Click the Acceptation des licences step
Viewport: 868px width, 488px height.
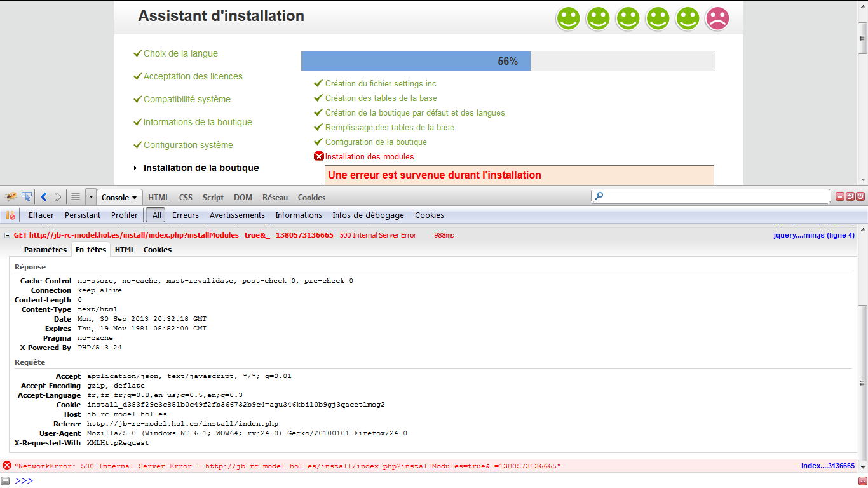click(x=193, y=76)
